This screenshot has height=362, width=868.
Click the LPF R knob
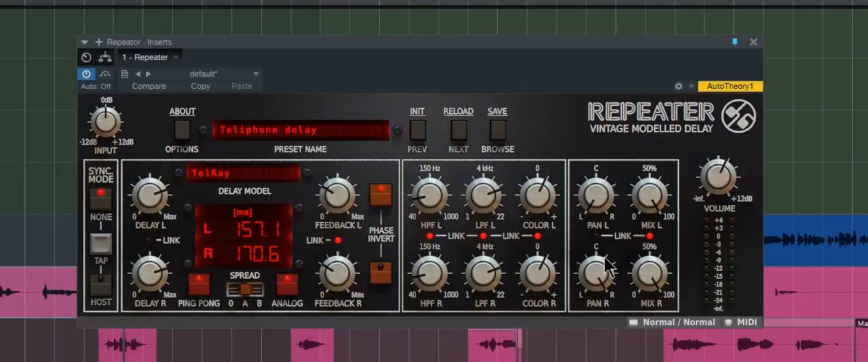(483, 274)
